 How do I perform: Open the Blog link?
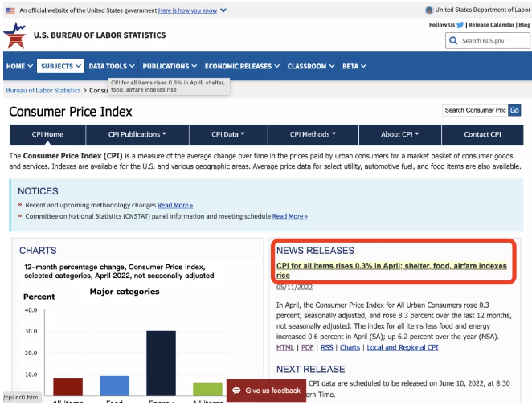pyautogui.click(x=524, y=25)
